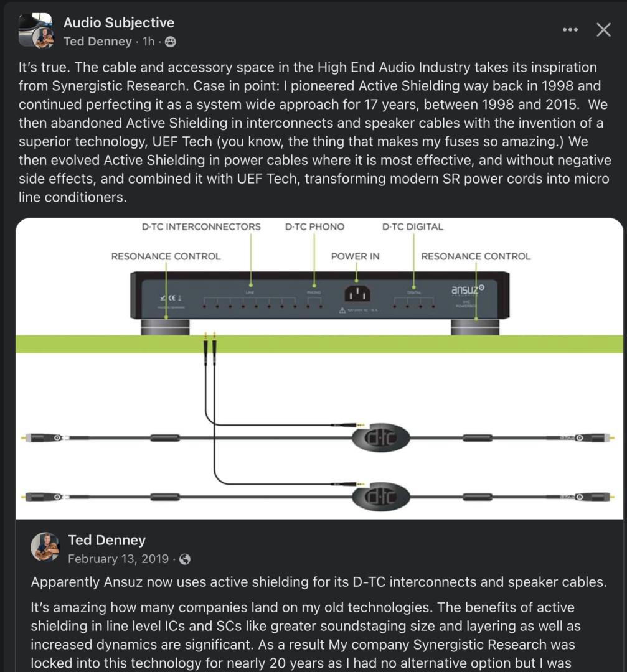Viewport: 627px width, 672px height.
Task: Click the upper D-TC oval cable module
Action: tap(380, 437)
